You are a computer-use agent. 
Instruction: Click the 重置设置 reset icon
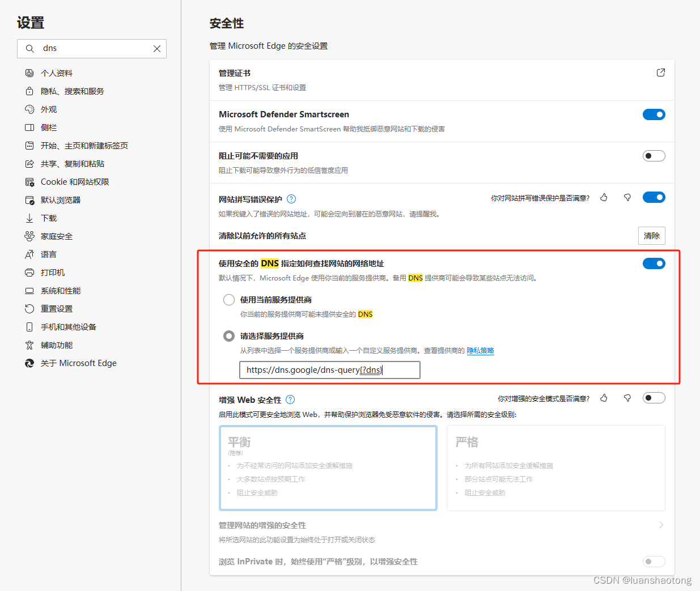tap(29, 309)
